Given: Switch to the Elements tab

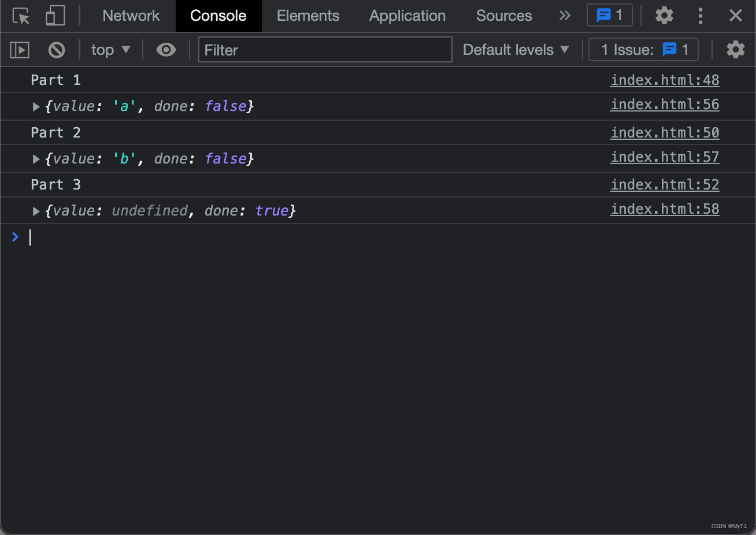Looking at the screenshot, I should 307,16.
